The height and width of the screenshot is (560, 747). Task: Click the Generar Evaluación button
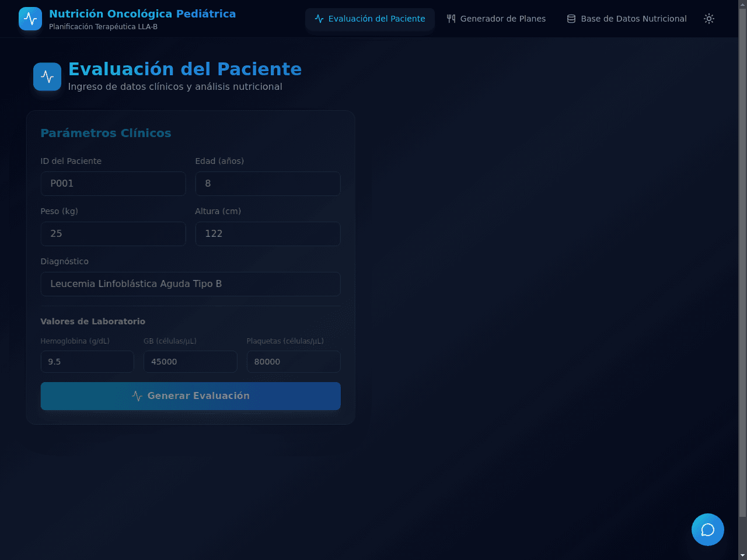(191, 396)
